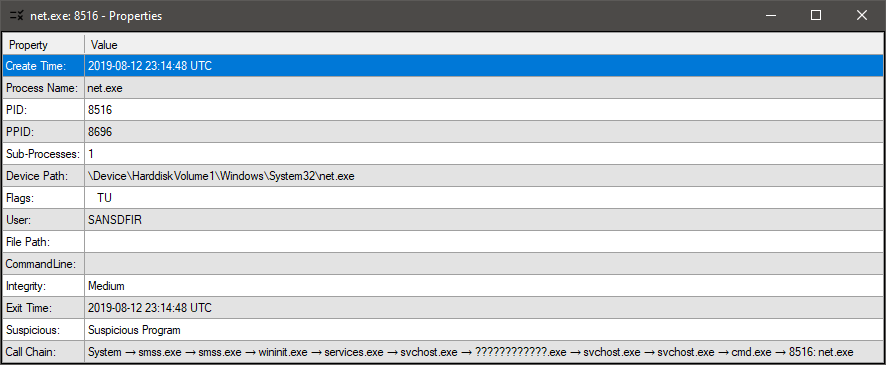Sort by the Value column header
The width and height of the screenshot is (886, 365).
[484, 45]
